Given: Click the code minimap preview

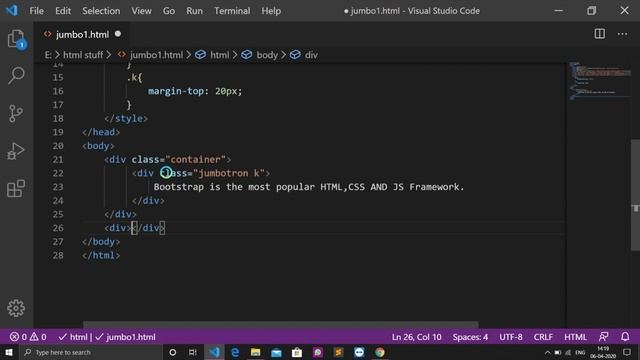Looking at the screenshot, I should 599,81.
